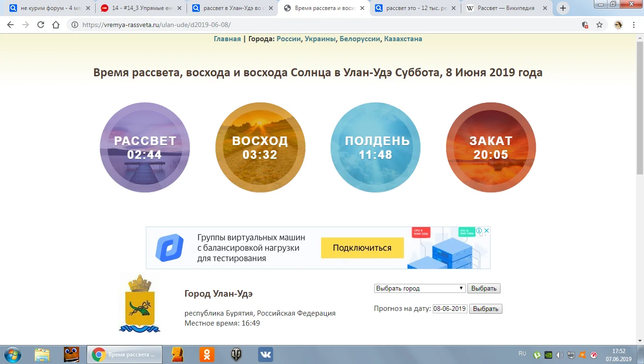Open the volume speaker tray icon
Image resolution: width=644 pixels, height=364 pixels.
(x=560, y=355)
